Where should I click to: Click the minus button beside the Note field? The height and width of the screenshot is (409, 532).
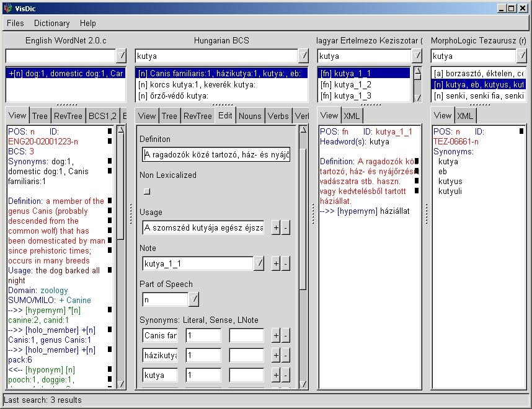point(286,263)
